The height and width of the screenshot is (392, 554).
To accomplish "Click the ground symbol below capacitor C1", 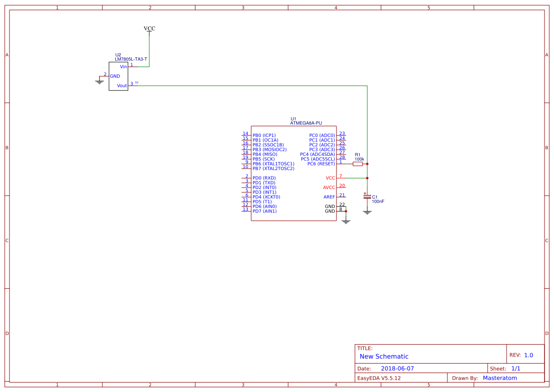I will (367, 212).
